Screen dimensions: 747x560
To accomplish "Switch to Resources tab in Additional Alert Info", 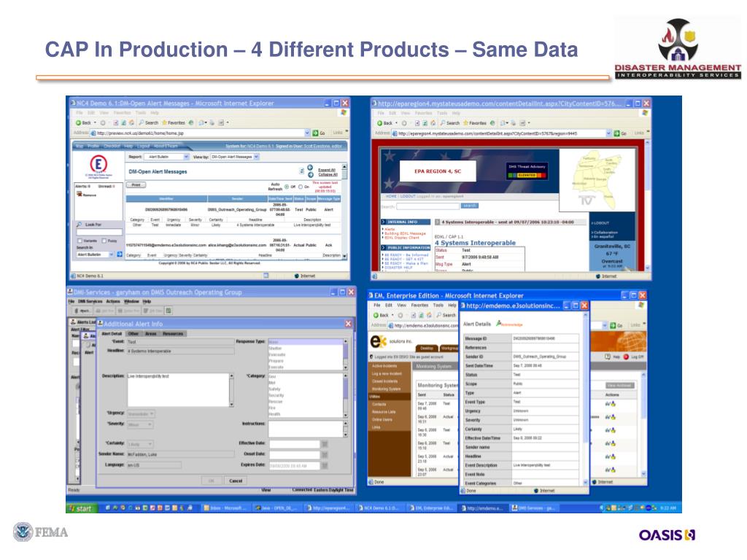I will 172,334.
